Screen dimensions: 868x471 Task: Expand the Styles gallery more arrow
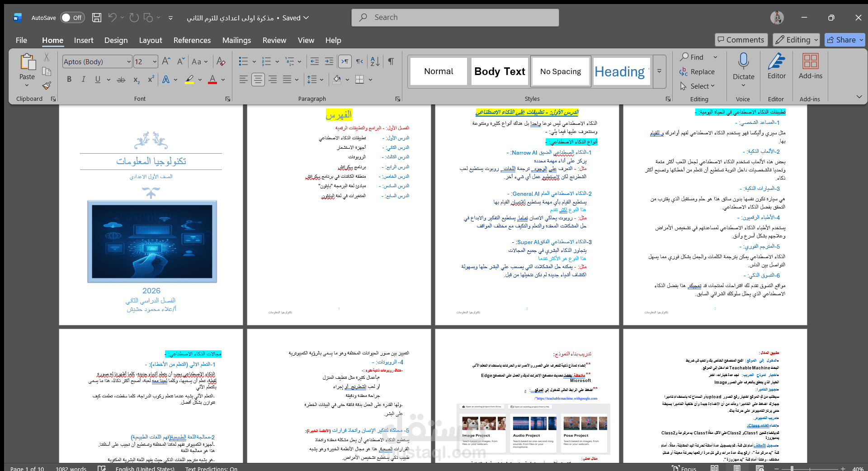click(659, 71)
